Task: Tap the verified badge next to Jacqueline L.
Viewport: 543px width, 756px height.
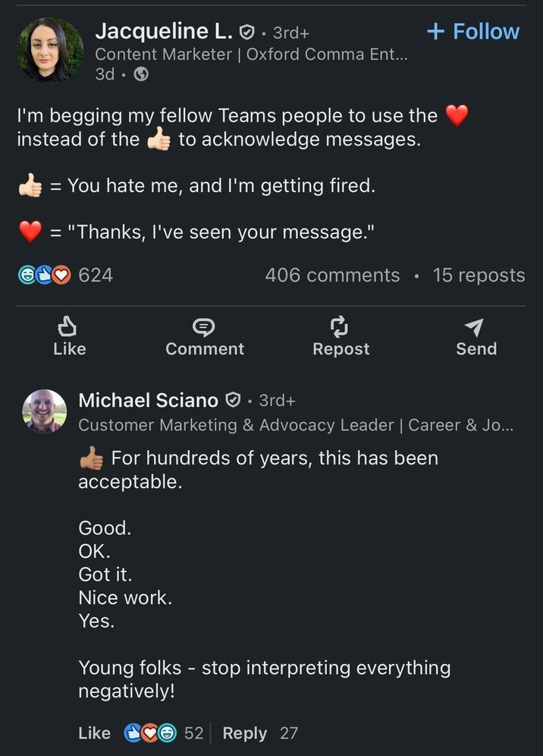Action: coord(244,31)
